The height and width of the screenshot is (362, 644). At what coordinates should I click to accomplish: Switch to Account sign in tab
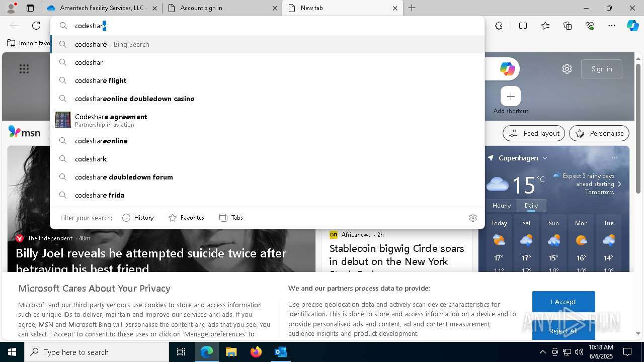pos(222,8)
